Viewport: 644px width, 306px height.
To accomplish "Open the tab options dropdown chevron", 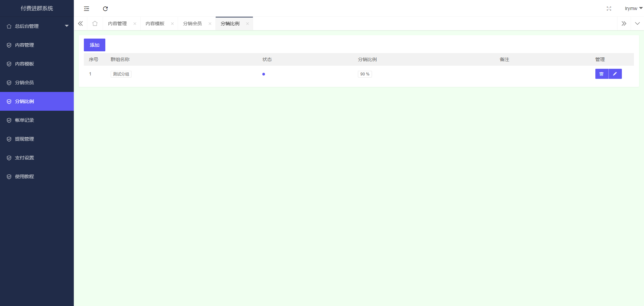I will [x=637, y=23].
